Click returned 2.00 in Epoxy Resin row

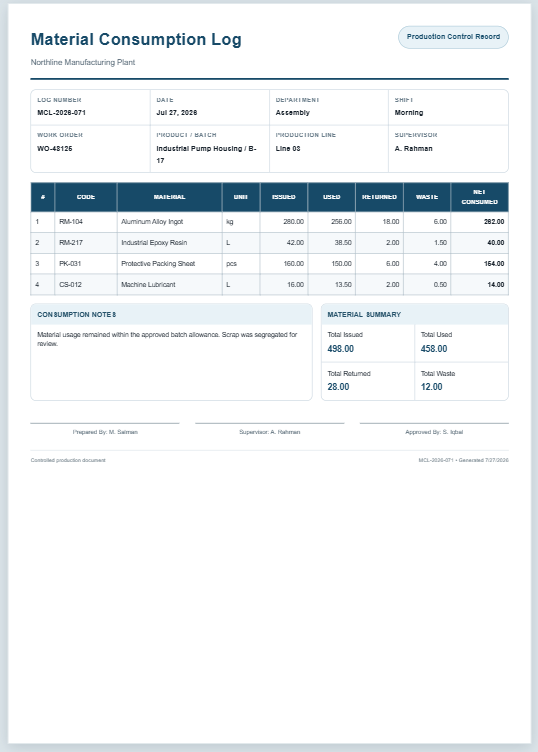pos(393,243)
